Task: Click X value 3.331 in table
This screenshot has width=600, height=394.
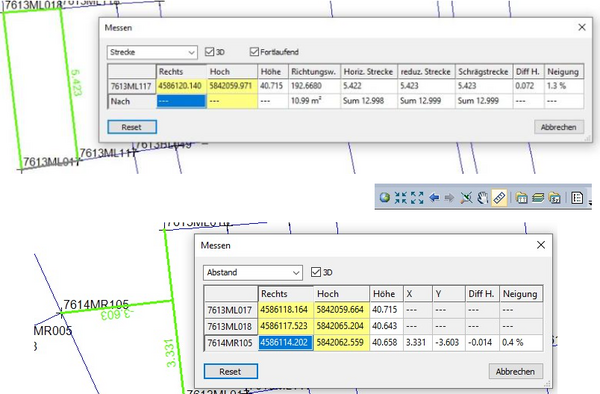Action: (x=417, y=342)
